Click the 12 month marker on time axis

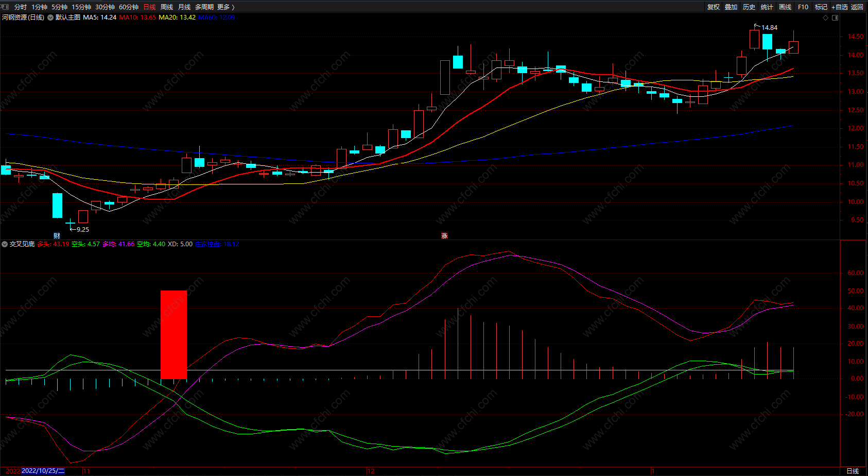(x=371, y=471)
